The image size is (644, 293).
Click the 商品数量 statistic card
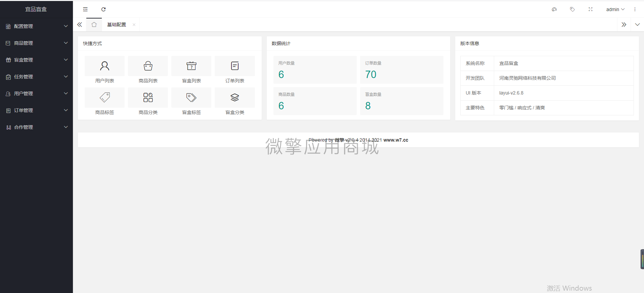[x=315, y=101]
